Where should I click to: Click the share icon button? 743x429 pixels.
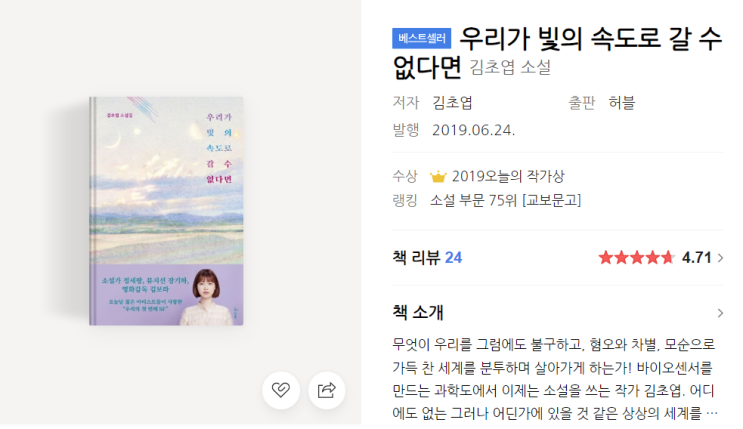tap(326, 390)
